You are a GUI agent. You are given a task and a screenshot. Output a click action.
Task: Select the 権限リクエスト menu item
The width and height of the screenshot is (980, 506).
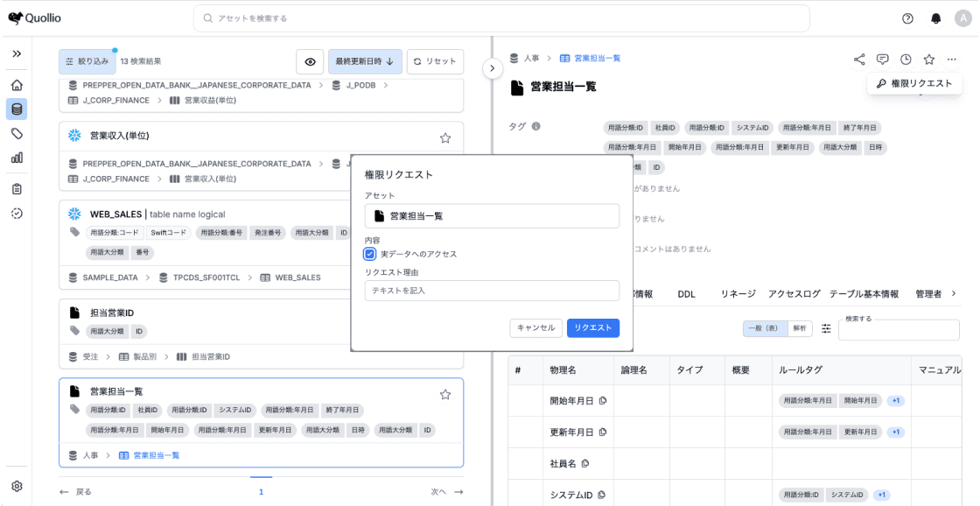point(914,83)
